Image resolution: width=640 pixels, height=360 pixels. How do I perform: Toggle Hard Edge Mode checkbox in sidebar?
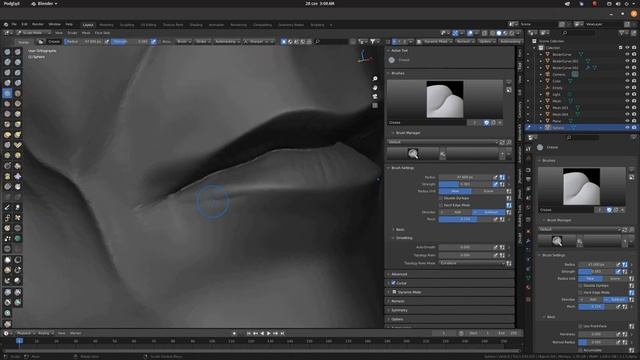click(x=441, y=205)
